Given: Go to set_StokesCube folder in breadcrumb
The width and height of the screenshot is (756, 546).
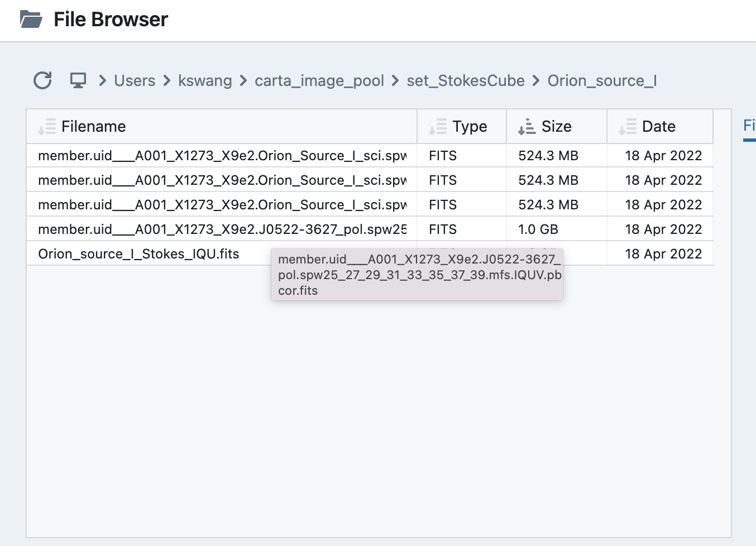Looking at the screenshot, I should tap(466, 80).
